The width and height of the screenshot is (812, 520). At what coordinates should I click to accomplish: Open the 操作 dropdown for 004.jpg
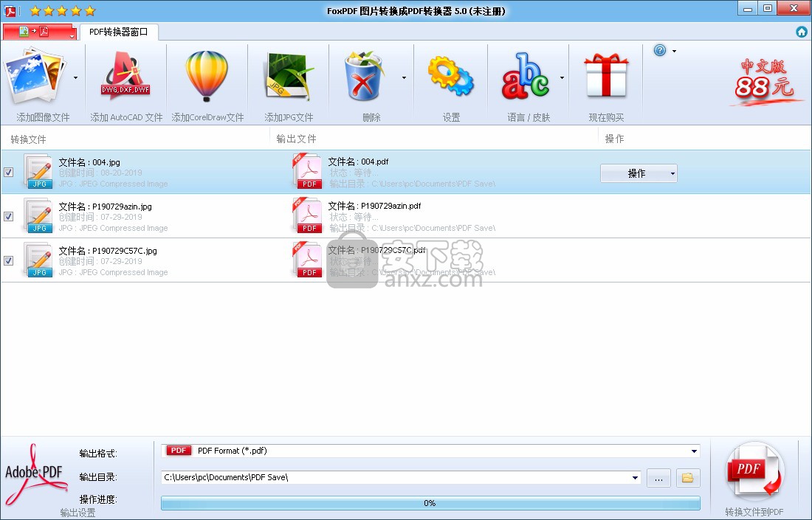click(639, 173)
